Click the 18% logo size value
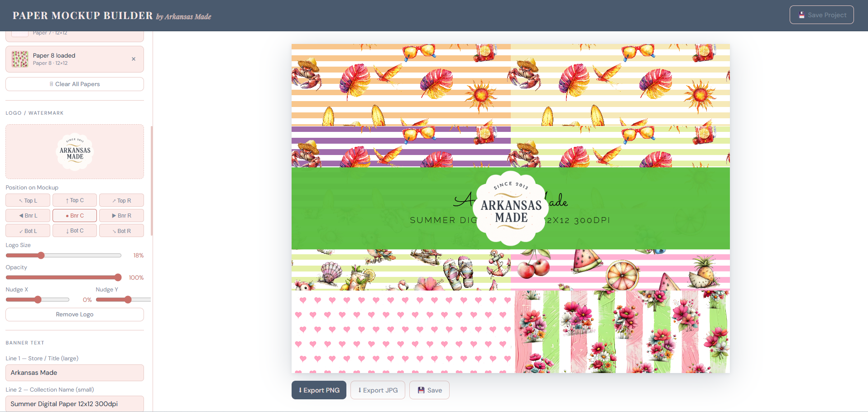This screenshot has height=412, width=868. click(138, 256)
